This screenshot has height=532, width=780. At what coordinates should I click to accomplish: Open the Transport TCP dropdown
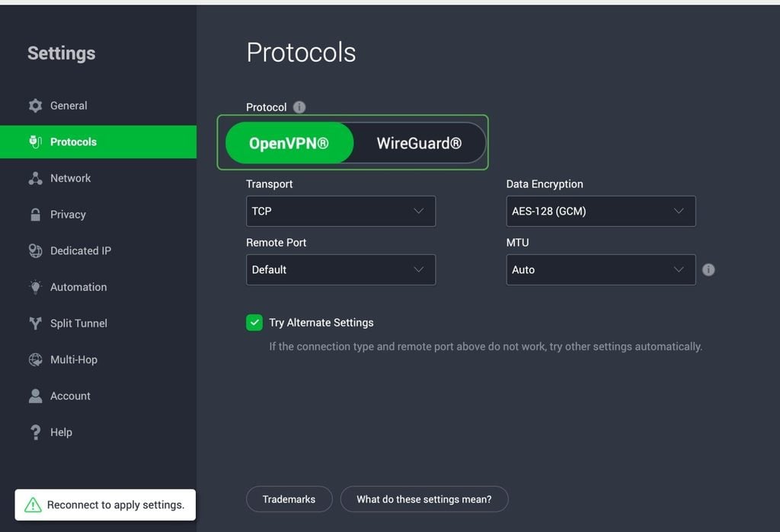[x=340, y=212]
